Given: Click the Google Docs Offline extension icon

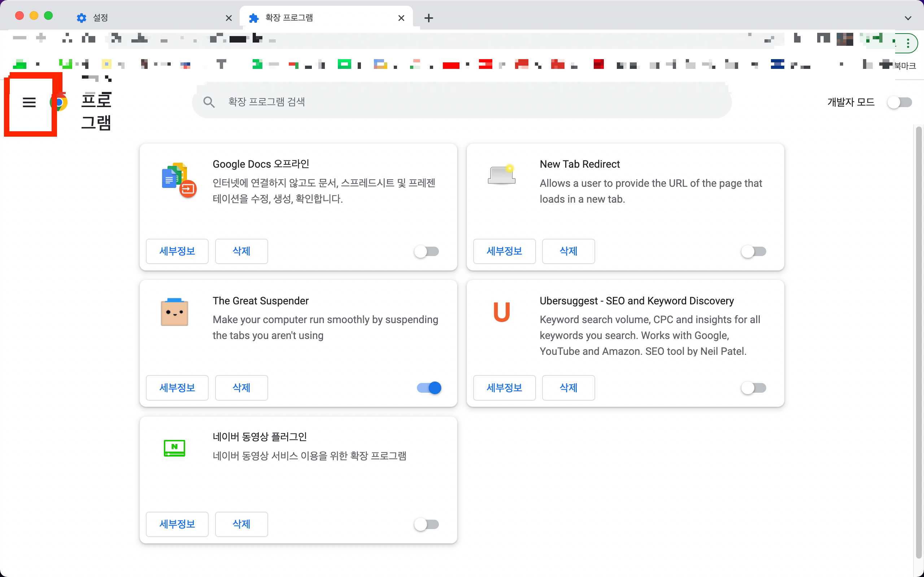Looking at the screenshot, I should click(x=178, y=180).
